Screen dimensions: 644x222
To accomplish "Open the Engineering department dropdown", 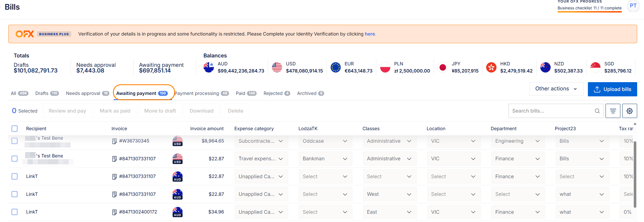I will pos(517,141).
